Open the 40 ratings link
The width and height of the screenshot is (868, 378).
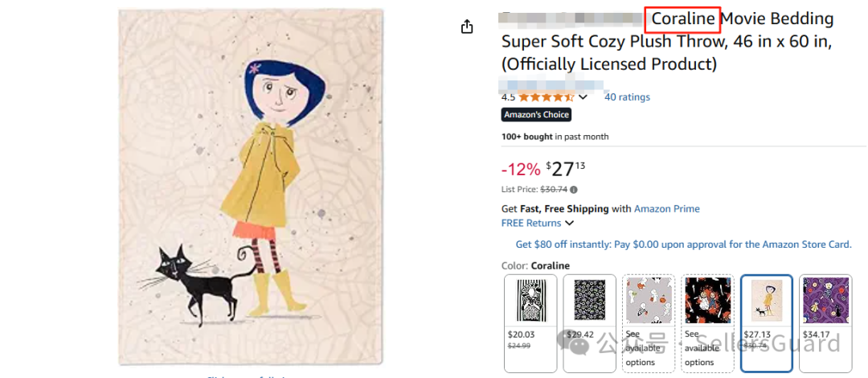(x=627, y=97)
